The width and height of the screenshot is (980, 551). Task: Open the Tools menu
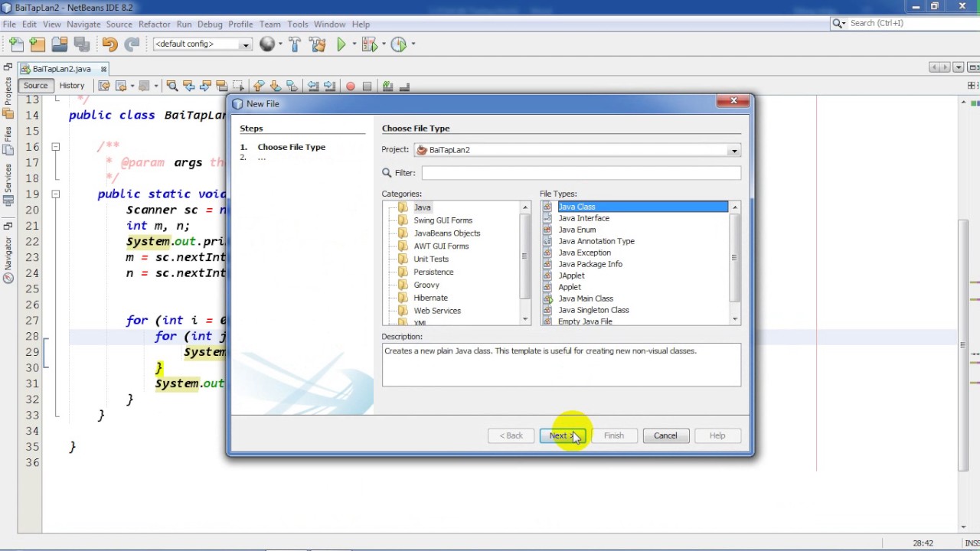coord(298,24)
